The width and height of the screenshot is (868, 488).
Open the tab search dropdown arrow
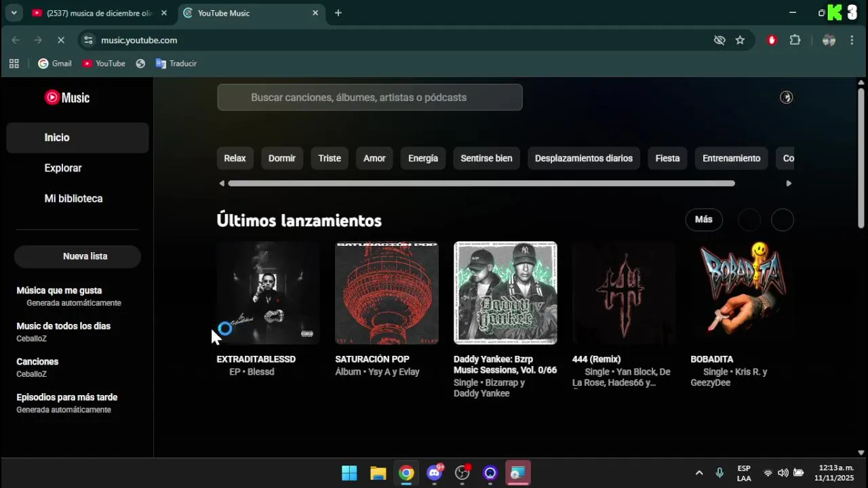coord(14,13)
